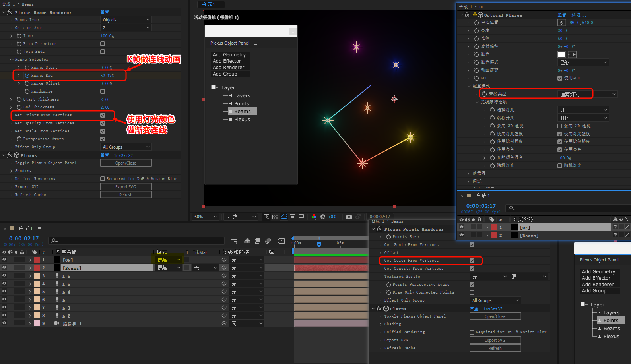
Task: Open the 颜色模式 色彩 dropdown
Action: pos(583,62)
